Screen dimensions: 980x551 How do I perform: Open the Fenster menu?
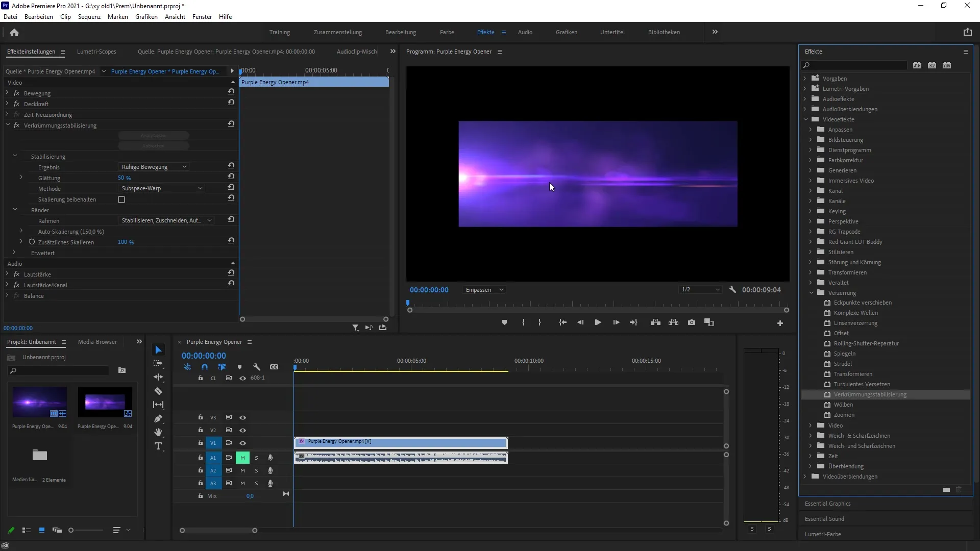coord(202,17)
